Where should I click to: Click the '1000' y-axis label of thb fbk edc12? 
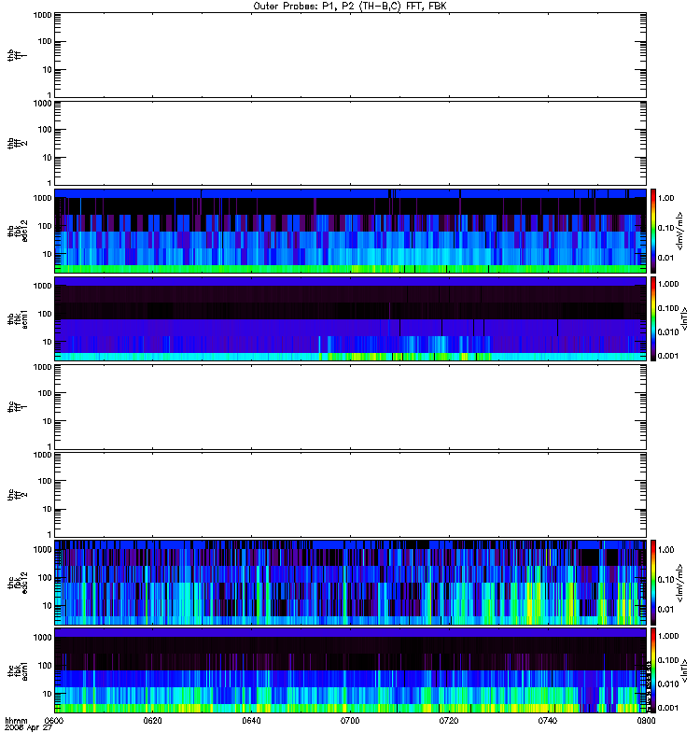coord(42,198)
